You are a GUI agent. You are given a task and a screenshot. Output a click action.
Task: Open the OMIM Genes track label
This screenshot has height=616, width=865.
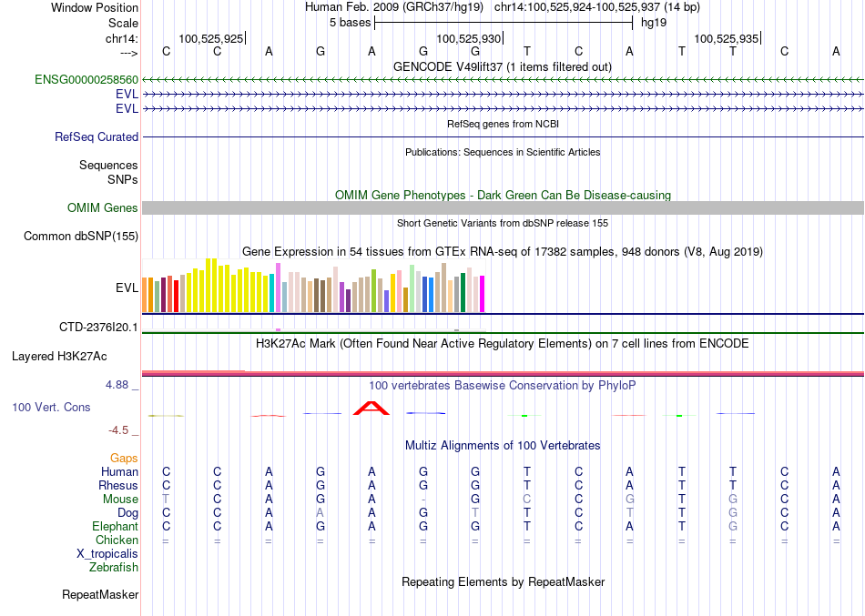(103, 207)
